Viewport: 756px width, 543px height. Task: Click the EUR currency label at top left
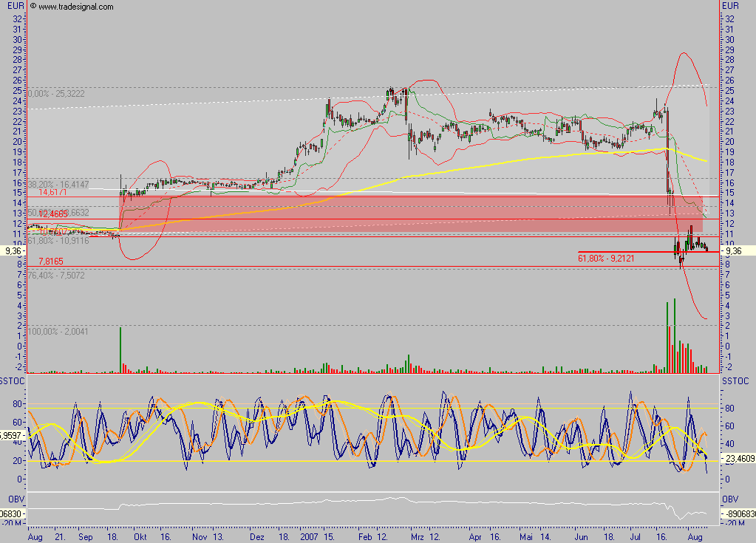pyautogui.click(x=16, y=6)
